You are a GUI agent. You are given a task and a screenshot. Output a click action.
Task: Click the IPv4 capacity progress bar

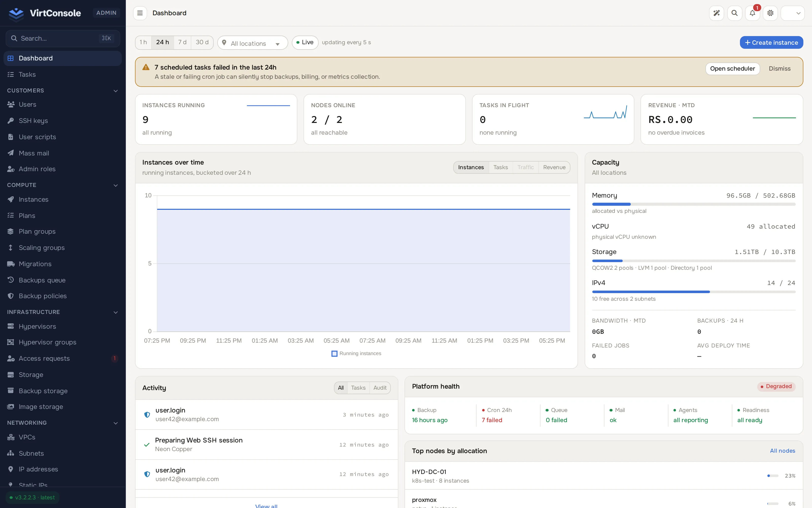pos(693,292)
